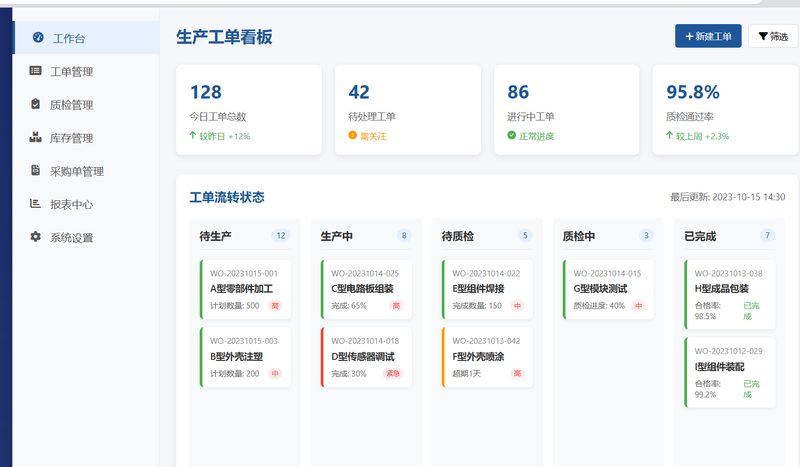Click the green 正常进度 check icon
800x467 pixels.
coord(511,135)
